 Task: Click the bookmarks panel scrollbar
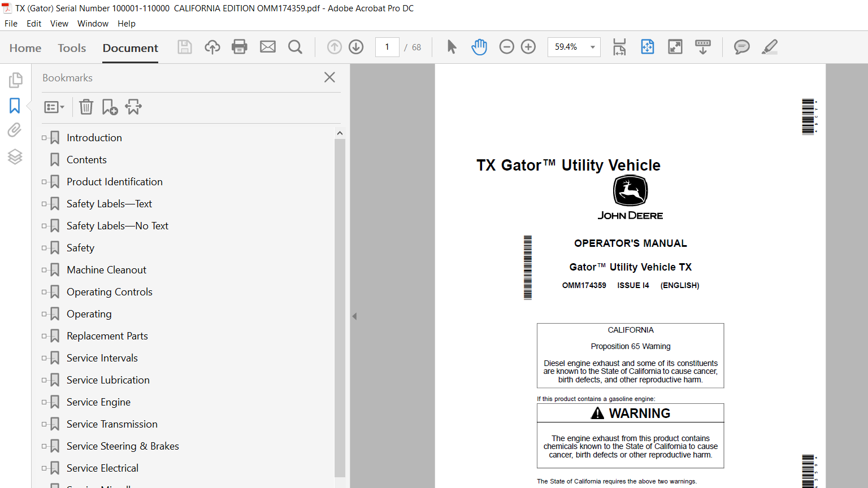(x=340, y=308)
